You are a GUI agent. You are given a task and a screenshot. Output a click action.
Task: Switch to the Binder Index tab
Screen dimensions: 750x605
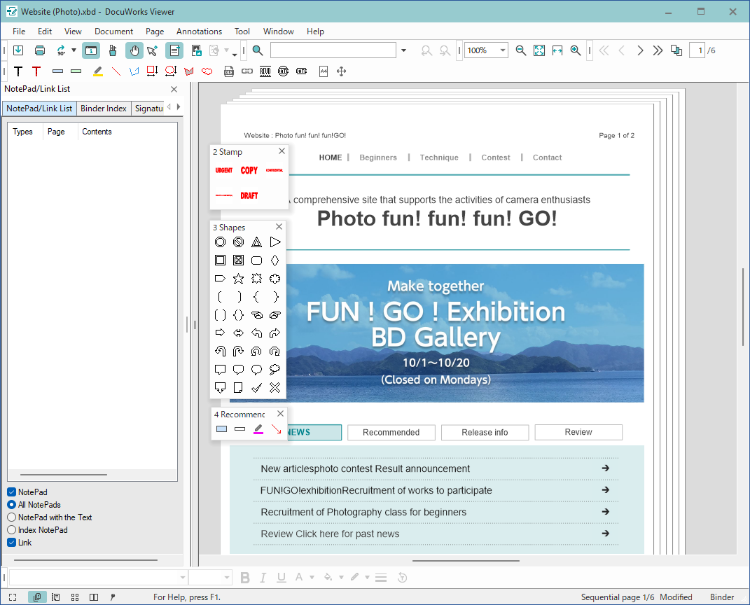[103, 109]
